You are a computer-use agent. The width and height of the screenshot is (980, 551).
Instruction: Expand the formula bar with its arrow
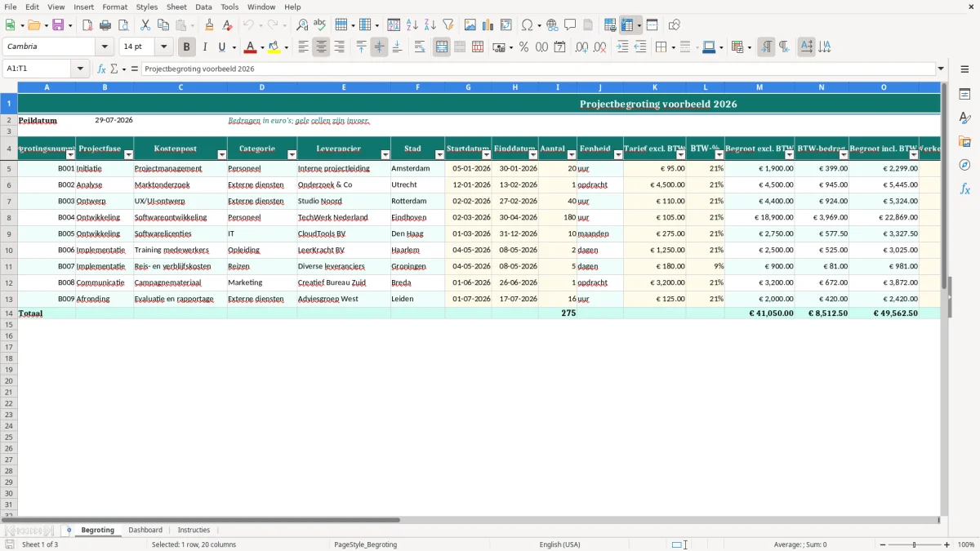(942, 69)
